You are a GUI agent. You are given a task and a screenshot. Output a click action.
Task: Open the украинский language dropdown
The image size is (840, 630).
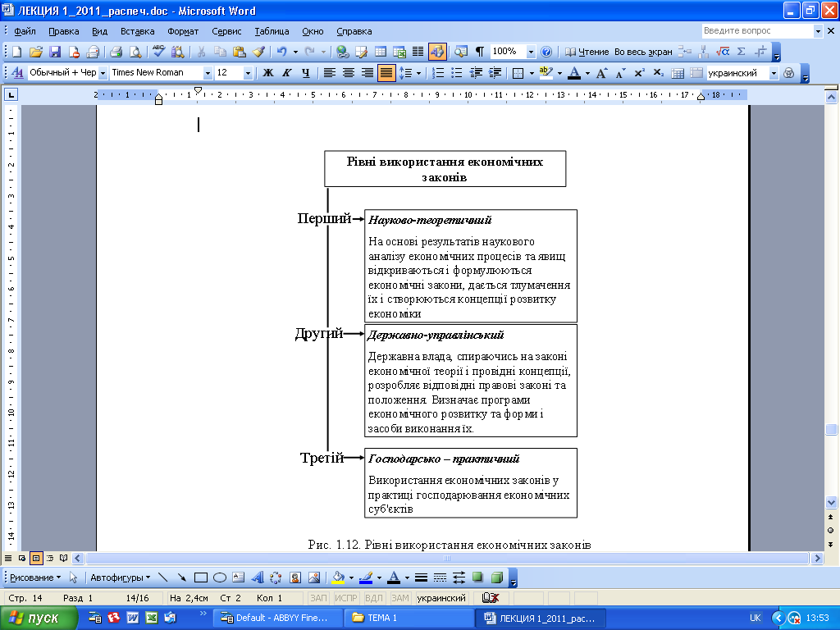tap(774, 73)
